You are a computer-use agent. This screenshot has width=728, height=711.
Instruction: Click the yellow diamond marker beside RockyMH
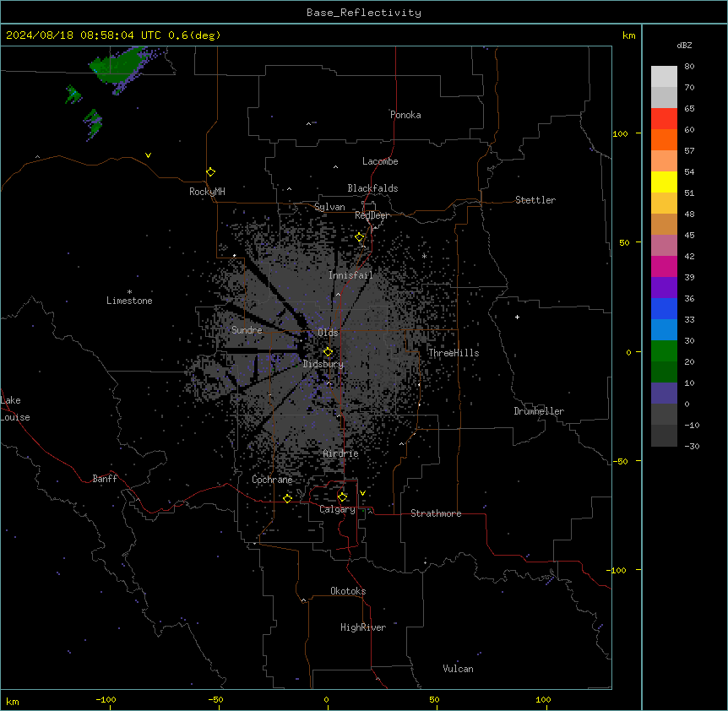[211, 172]
